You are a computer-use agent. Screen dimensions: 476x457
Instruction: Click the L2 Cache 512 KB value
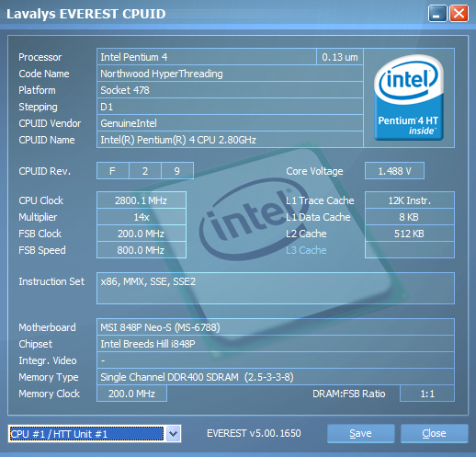410,234
